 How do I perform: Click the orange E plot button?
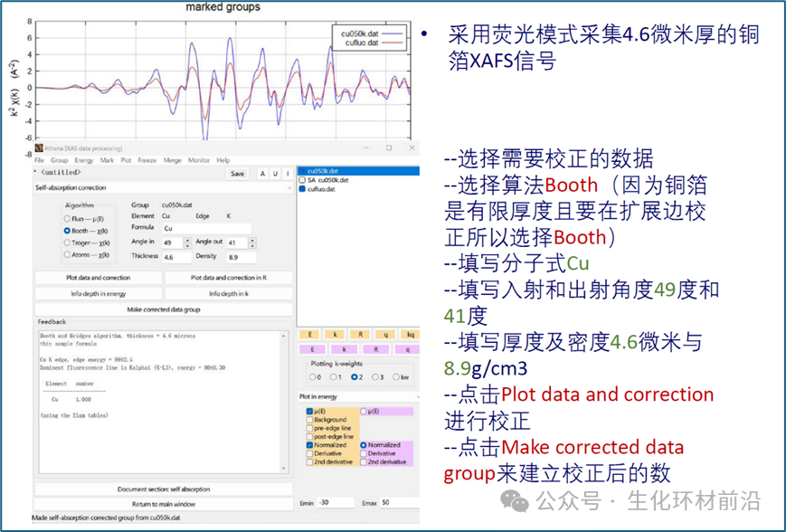(311, 335)
